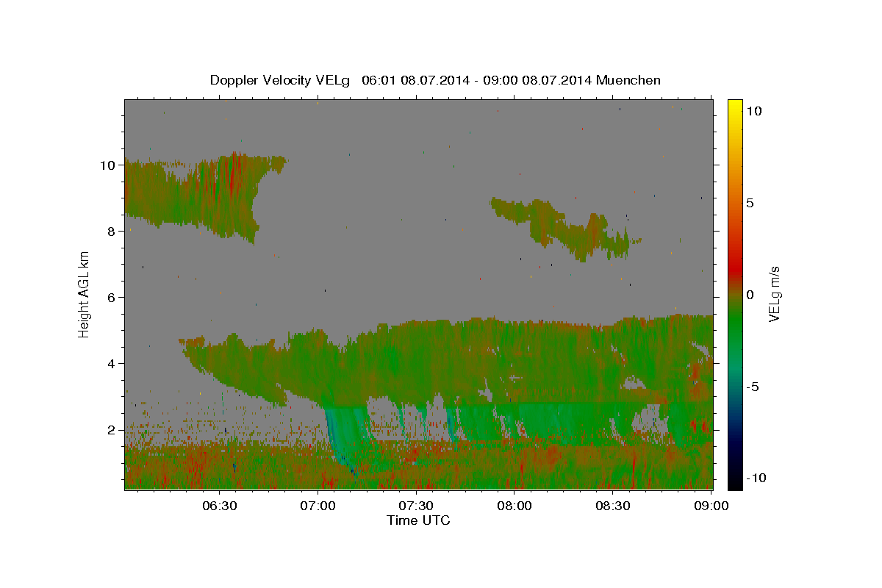882x588 pixels.
Task: Click the colorbar value label 10
Action: coord(753,110)
